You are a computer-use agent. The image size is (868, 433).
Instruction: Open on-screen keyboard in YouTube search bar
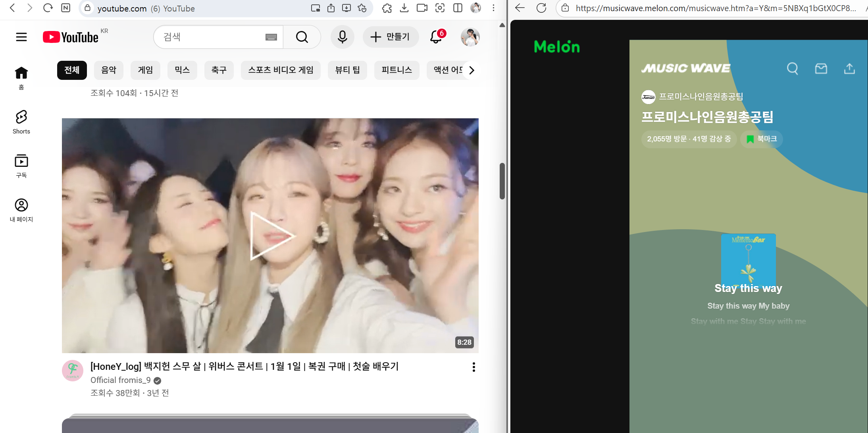tap(271, 37)
